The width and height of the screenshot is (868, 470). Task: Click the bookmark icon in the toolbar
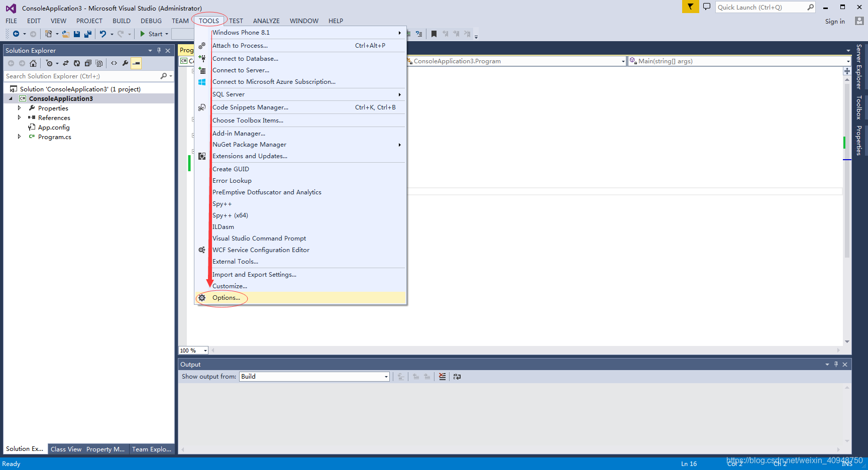[434, 34]
